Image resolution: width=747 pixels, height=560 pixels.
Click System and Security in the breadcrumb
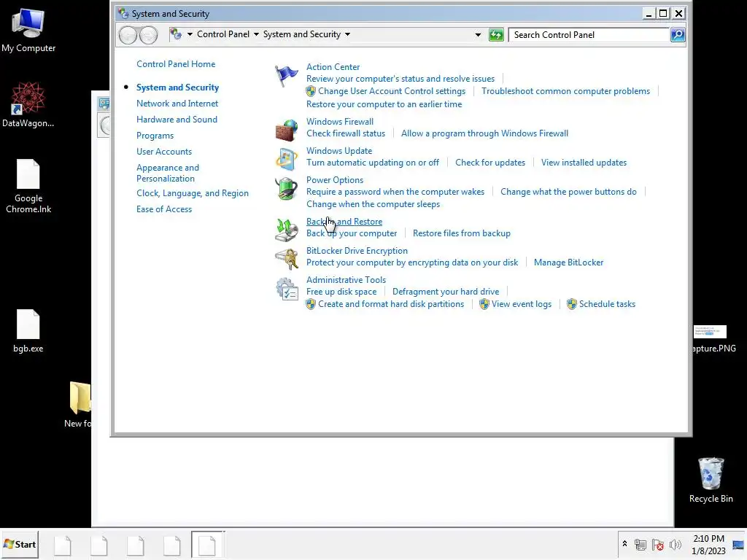tap(302, 34)
